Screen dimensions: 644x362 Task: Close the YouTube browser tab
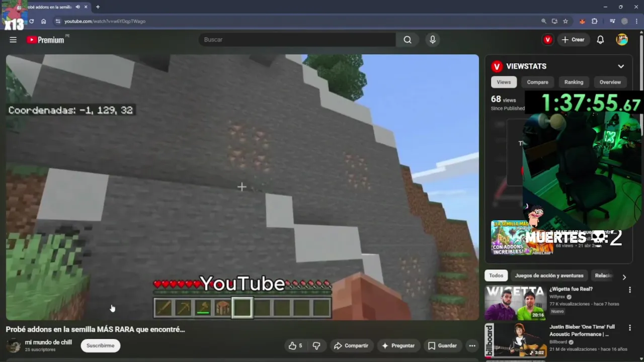(x=86, y=7)
